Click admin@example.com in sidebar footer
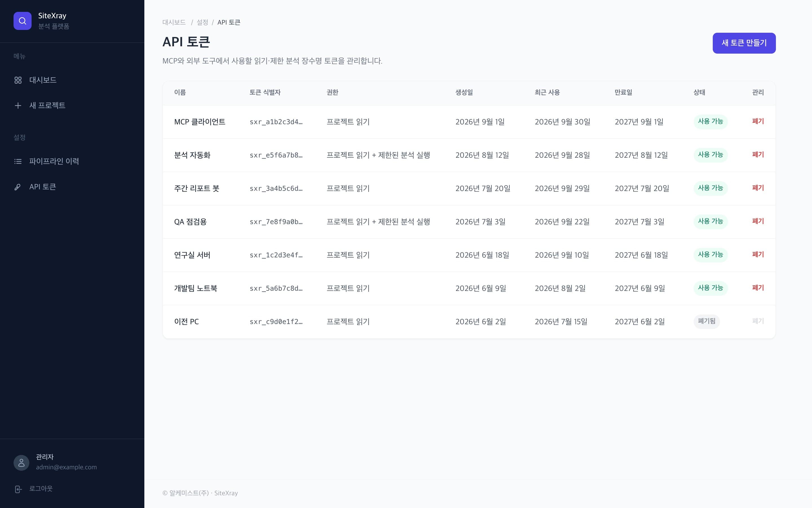The width and height of the screenshot is (812, 508). (x=66, y=467)
